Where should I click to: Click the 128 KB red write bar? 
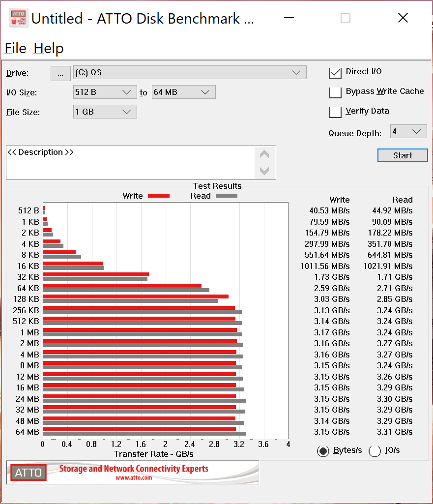(136, 296)
